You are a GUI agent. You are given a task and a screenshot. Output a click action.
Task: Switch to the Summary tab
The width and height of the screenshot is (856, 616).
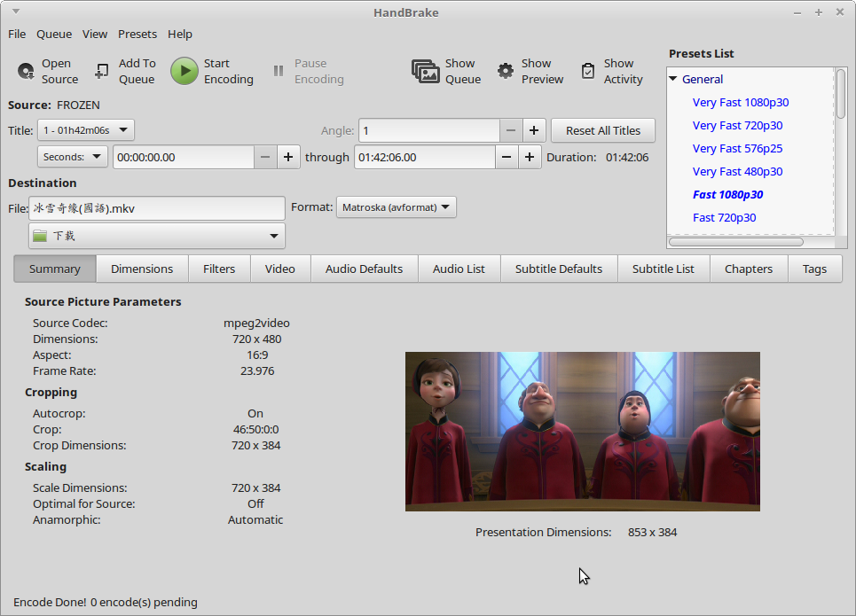pos(55,269)
